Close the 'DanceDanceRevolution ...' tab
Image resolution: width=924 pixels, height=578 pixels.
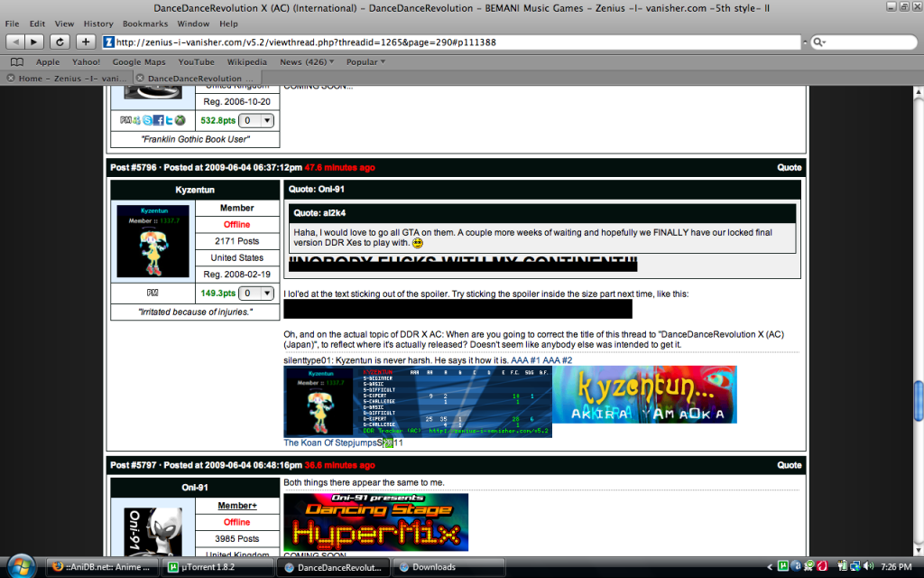(140, 78)
